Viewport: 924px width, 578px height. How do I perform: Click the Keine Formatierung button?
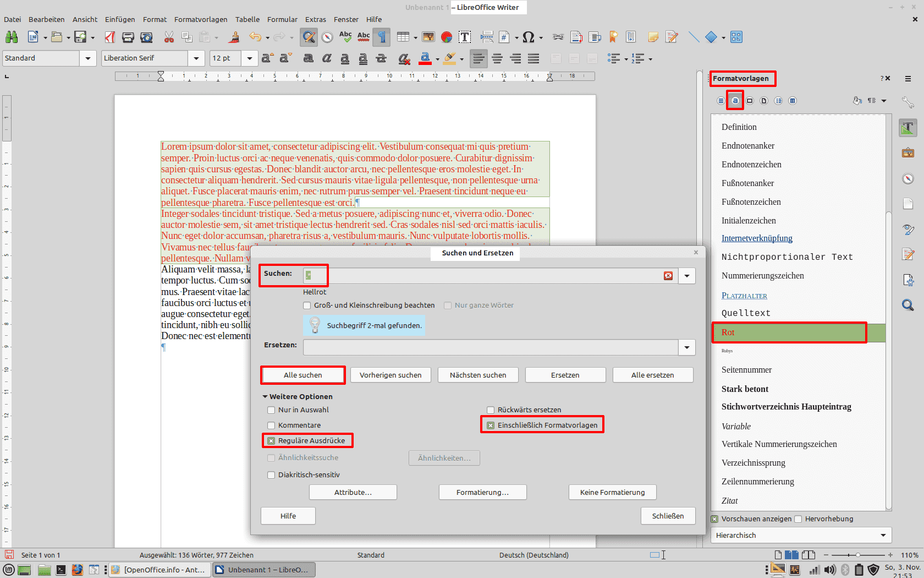[x=613, y=492]
